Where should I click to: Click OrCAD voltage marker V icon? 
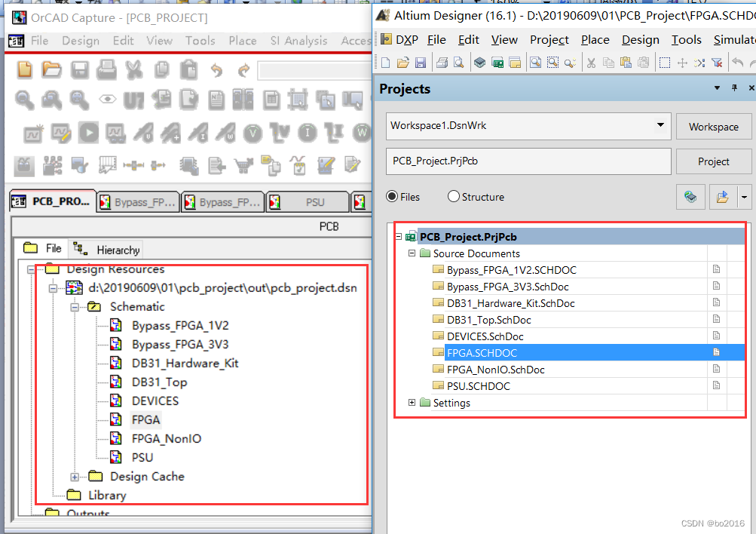tap(253, 133)
